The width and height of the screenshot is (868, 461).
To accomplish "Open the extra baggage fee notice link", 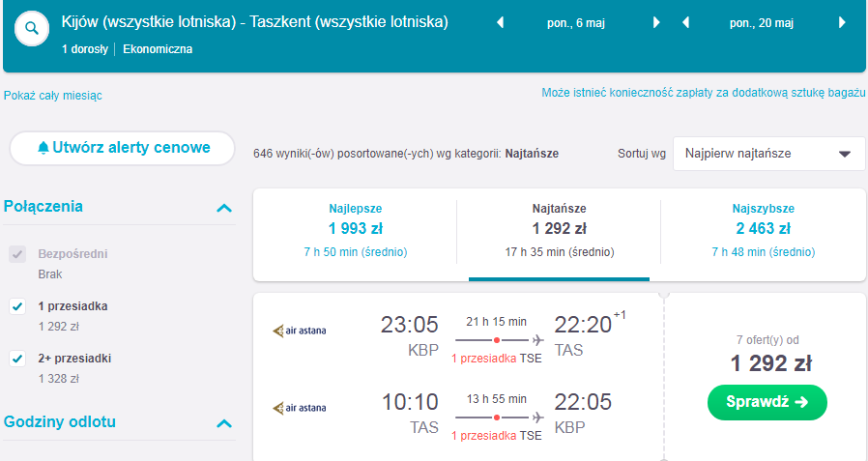I will pos(704,93).
